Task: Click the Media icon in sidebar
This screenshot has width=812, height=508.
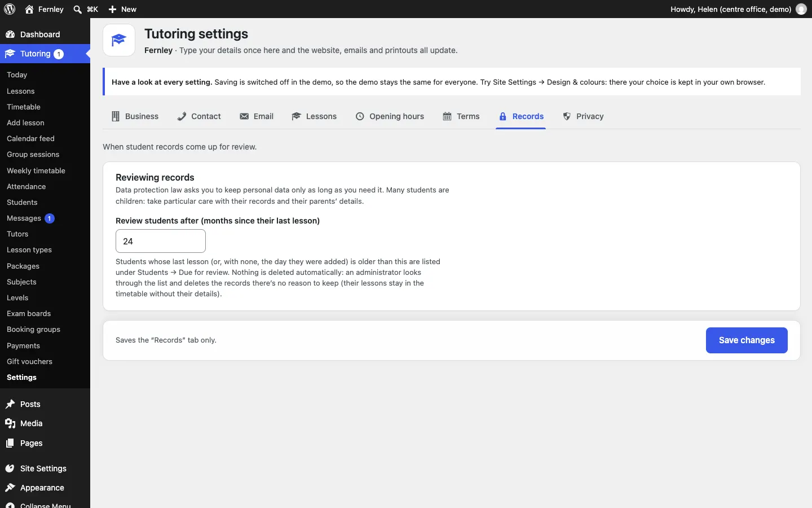Action: coord(10,423)
